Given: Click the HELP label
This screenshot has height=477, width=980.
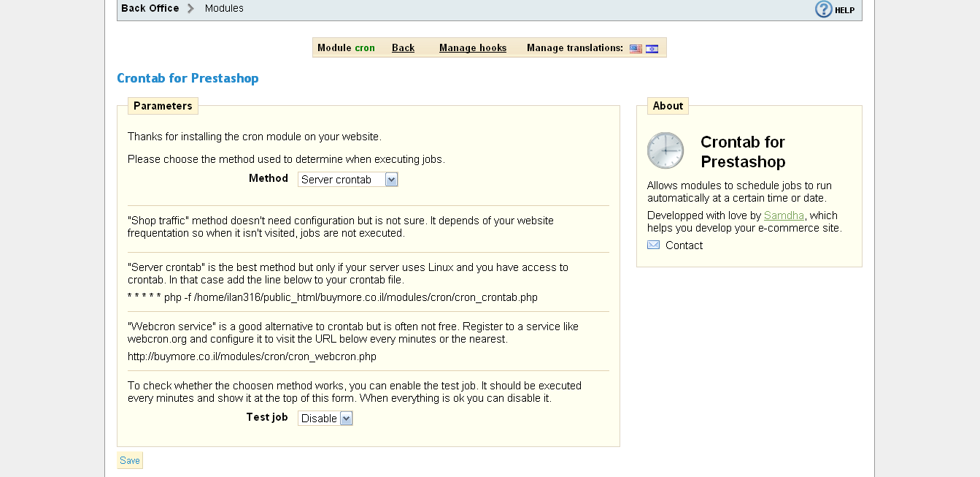Looking at the screenshot, I should (844, 10).
